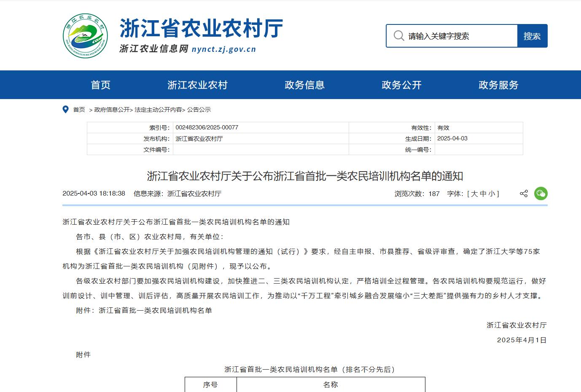Select the 发布机构 value 浙江省农业农村厅
The image size is (581, 392).
click(x=199, y=138)
